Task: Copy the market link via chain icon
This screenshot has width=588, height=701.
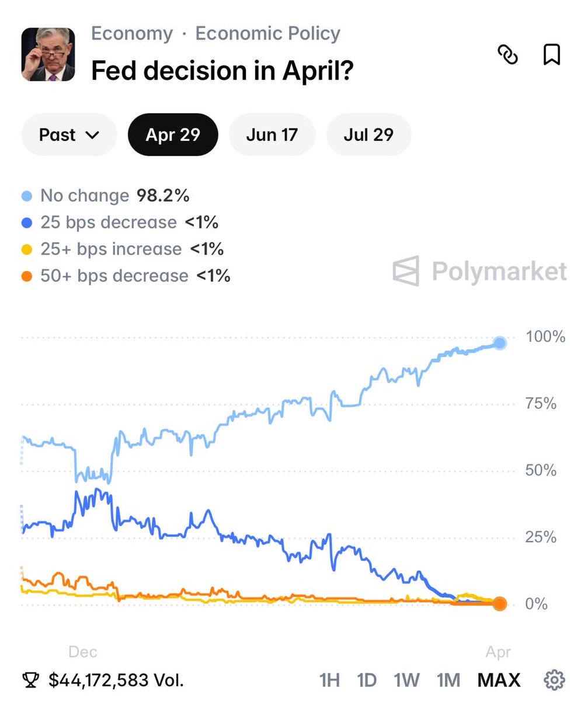Action: click(x=507, y=55)
